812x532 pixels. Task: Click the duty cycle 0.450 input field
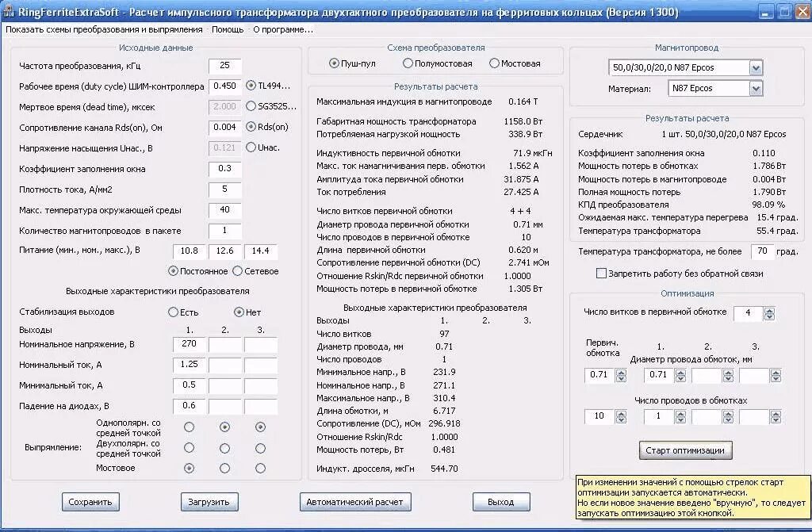[x=224, y=86]
